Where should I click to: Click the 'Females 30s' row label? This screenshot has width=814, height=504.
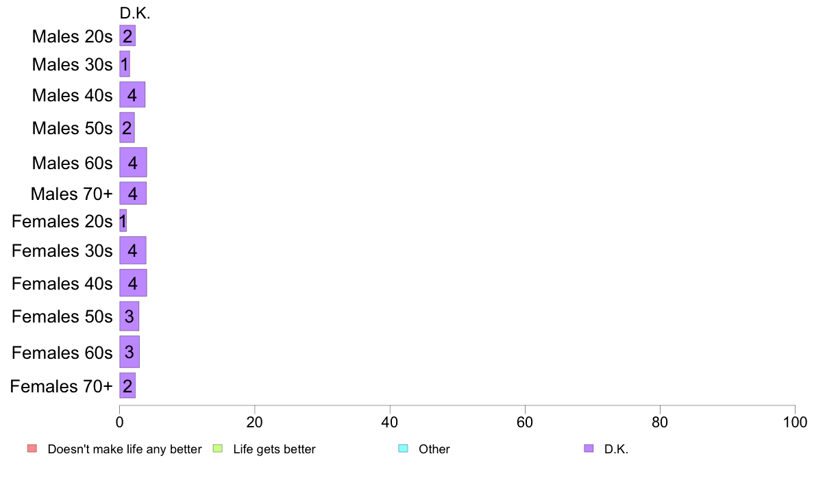(x=62, y=251)
